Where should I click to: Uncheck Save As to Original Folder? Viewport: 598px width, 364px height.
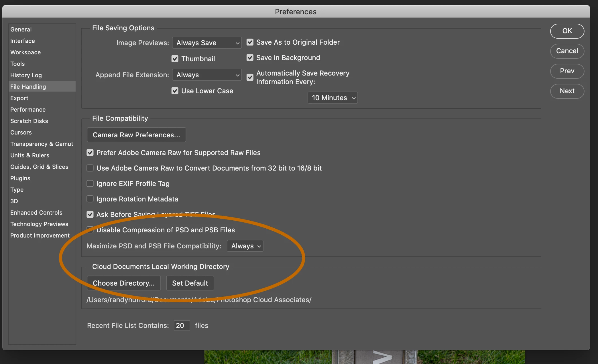click(x=250, y=42)
